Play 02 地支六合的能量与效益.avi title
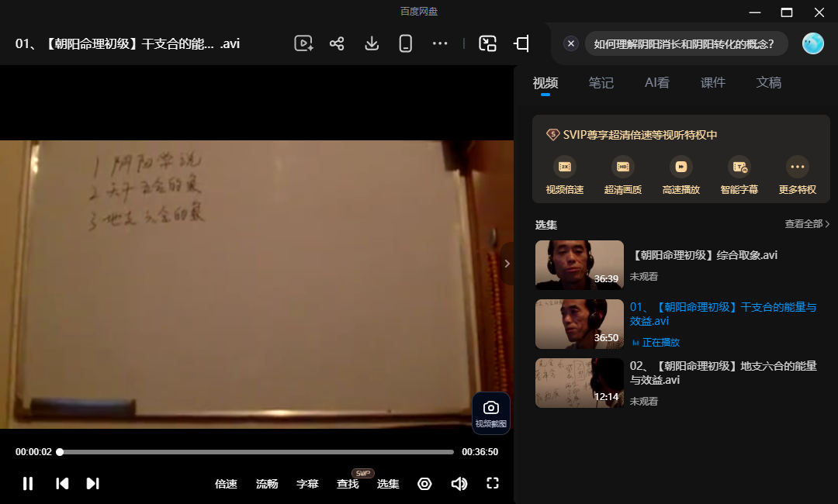 [723, 373]
